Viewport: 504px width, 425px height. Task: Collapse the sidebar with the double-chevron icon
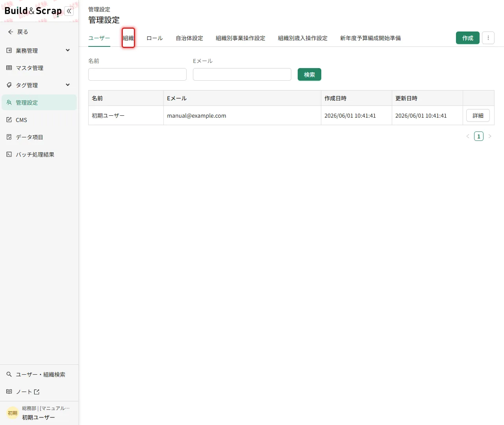click(x=69, y=11)
